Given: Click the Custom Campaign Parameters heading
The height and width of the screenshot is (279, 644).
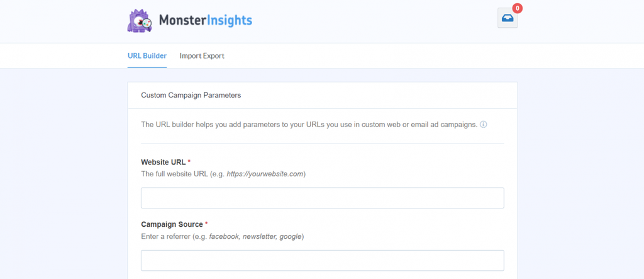Looking at the screenshot, I should (191, 95).
